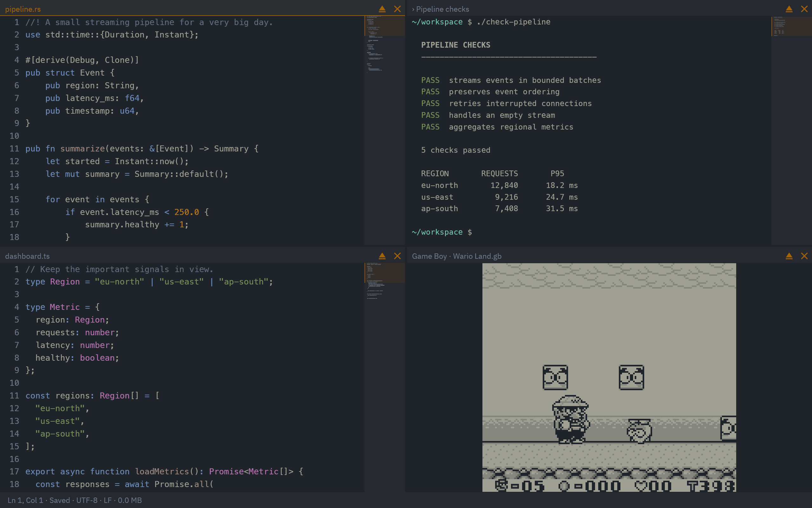Image resolution: width=812 pixels, height=508 pixels.
Task: Maximize the pipeline.rs pane with triangle icon
Action: tap(382, 9)
